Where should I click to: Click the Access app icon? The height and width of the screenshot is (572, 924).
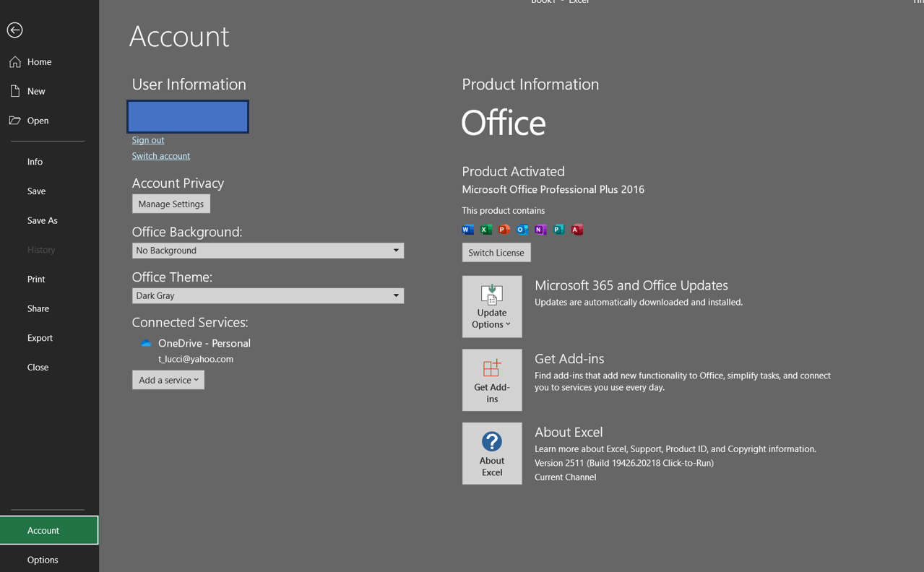click(x=577, y=230)
